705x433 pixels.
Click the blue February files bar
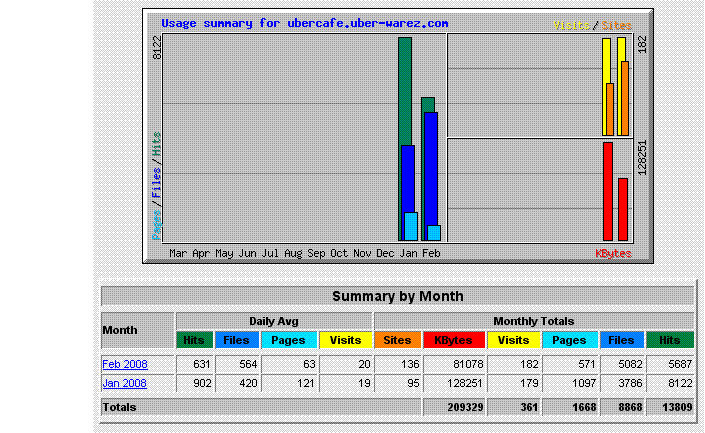(431, 169)
